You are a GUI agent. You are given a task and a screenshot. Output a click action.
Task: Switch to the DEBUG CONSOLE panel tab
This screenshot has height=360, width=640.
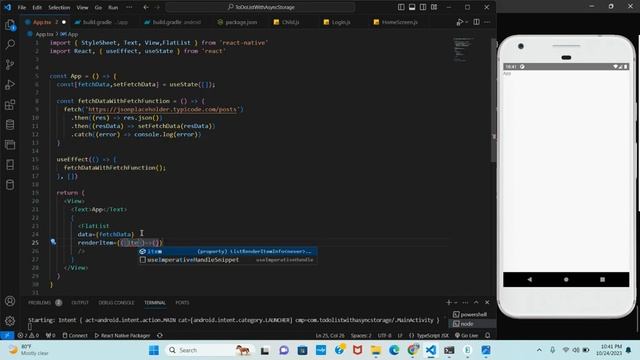pos(116,302)
